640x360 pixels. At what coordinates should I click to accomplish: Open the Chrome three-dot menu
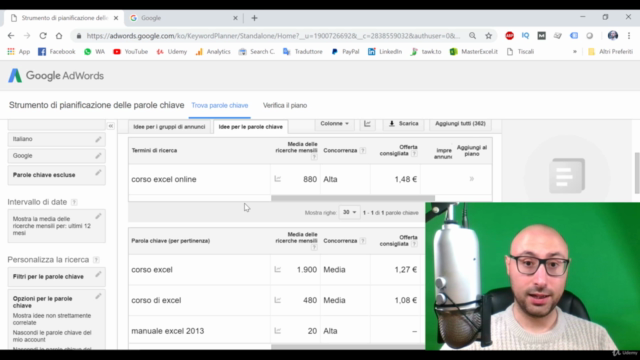[x=629, y=36]
